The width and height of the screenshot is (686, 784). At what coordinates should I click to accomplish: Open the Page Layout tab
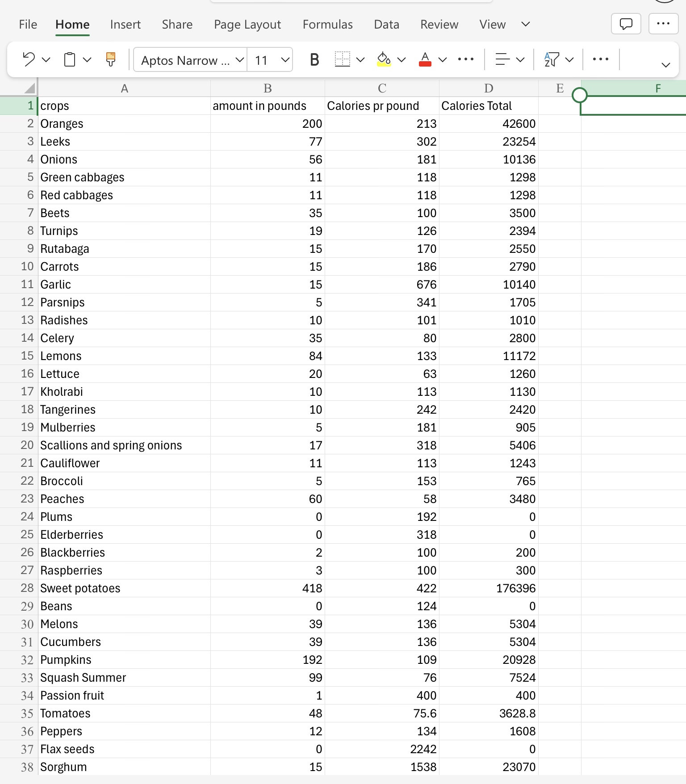(x=247, y=25)
